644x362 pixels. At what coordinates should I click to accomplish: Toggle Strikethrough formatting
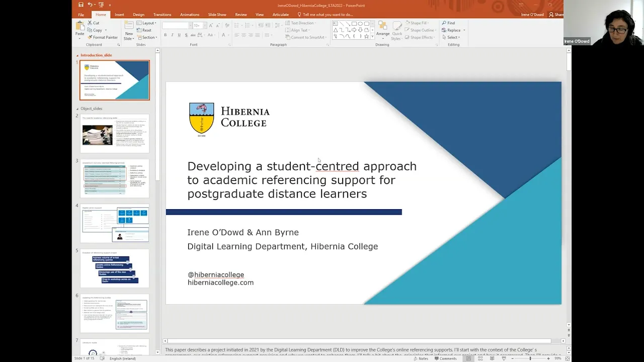[193, 35]
